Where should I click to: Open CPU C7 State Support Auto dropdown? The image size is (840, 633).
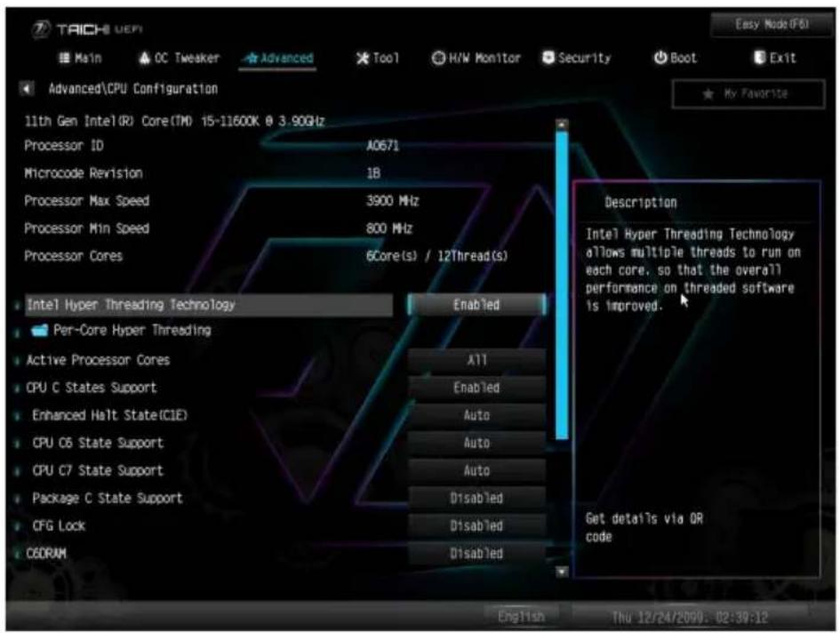(476, 470)
